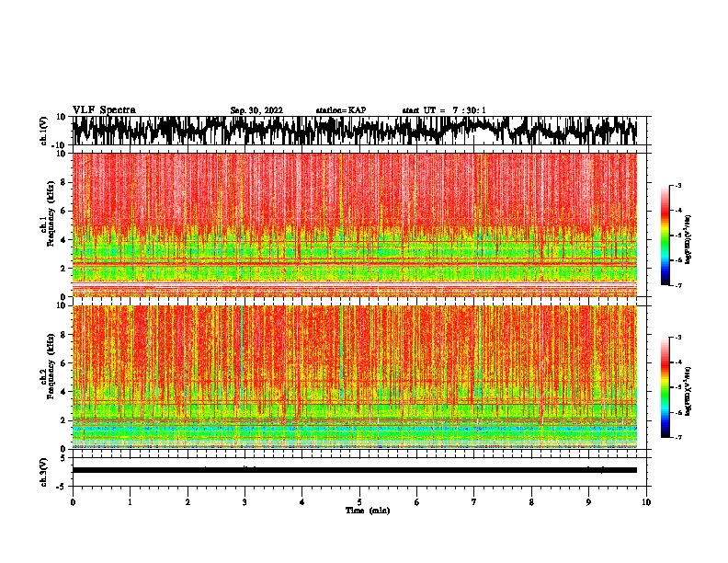Screen dimensions: 728x563
Task: Click the time axis tick label "9"
Action: pos(588,502)
